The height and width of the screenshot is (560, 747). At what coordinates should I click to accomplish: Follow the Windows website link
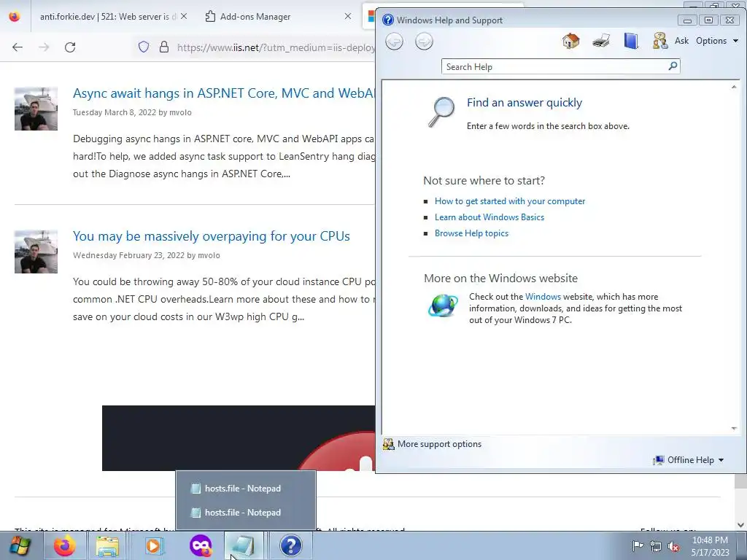point(543,297)
